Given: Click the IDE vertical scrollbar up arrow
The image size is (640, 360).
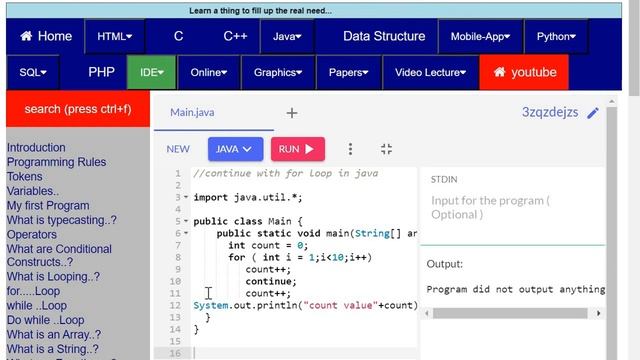Looking at the screenshot, I should (x=611, y=101).
